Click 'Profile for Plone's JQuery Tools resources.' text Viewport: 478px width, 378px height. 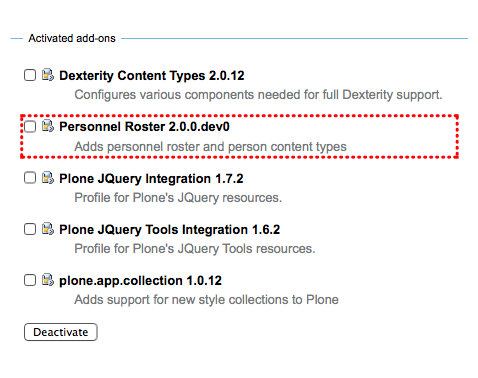[195, 249]
